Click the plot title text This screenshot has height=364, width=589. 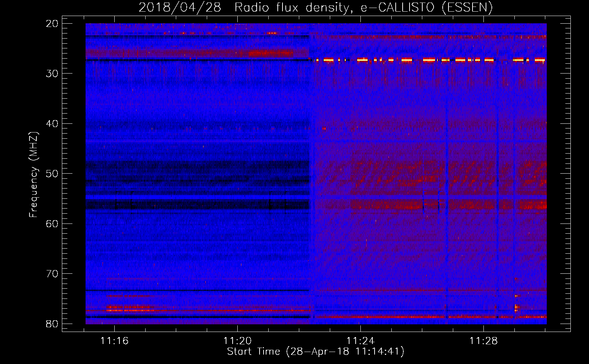tap(316, 7)
